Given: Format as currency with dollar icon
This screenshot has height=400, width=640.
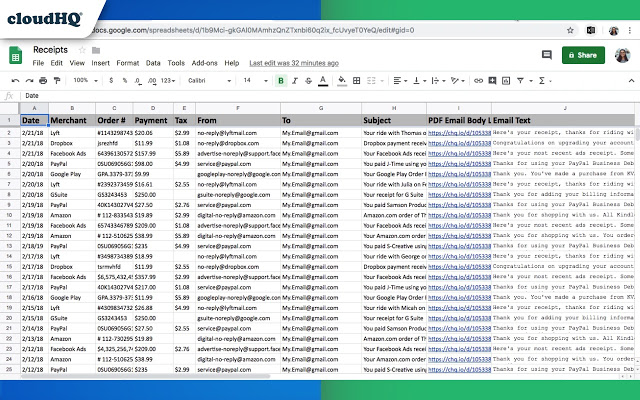Looking at the screenshot, I should [111, 81].
